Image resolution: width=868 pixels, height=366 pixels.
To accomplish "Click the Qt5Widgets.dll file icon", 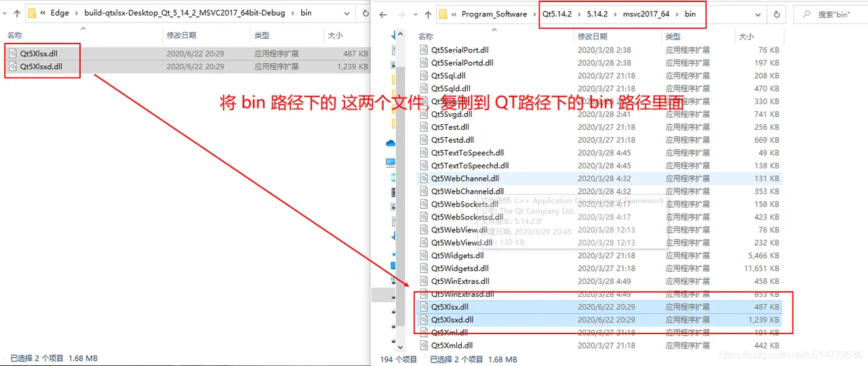I will tap(424, 256).
